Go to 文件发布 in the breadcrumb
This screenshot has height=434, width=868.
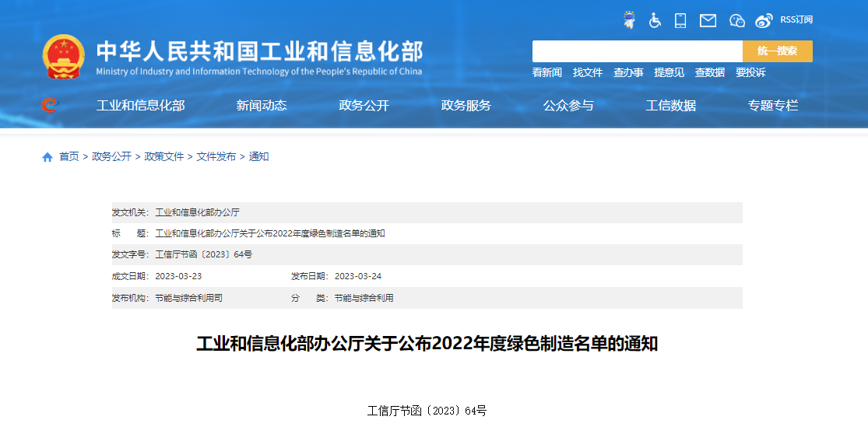coord(216,156)
